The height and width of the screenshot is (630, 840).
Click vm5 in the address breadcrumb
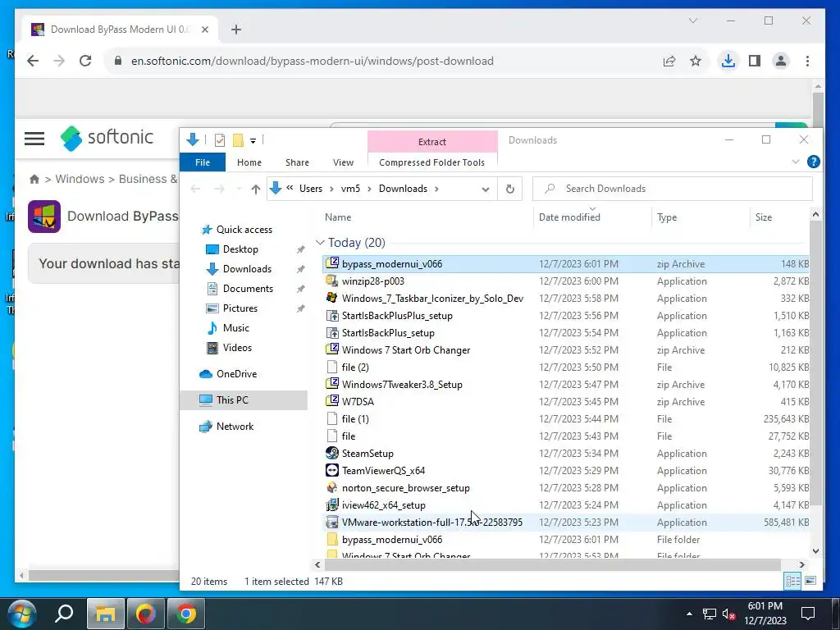(350, 189)
